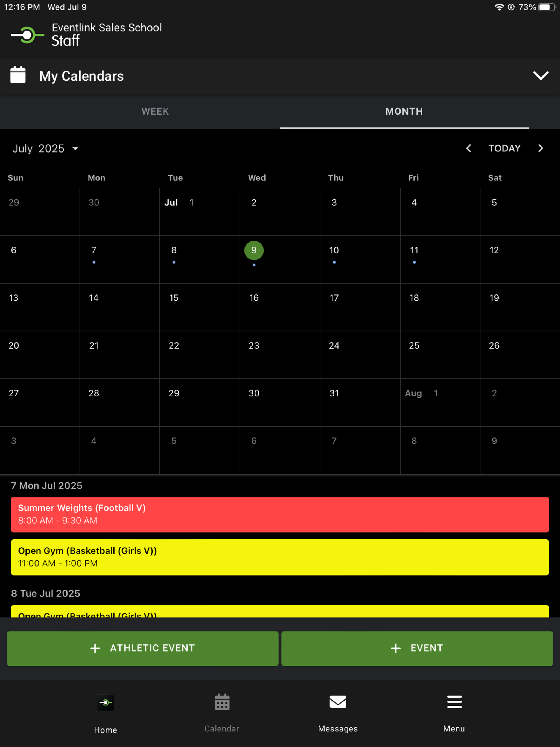This screenshot has height=747, width=560.
Task: Jump to TODAY
Action: (x=504, y=148)
